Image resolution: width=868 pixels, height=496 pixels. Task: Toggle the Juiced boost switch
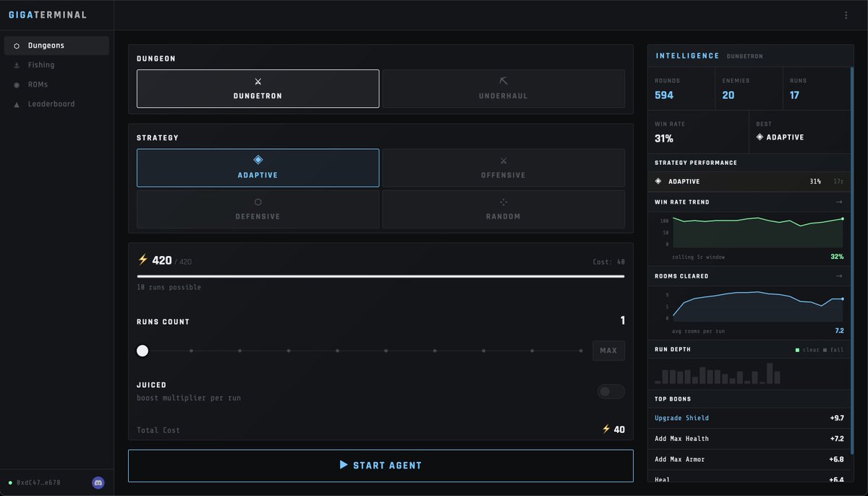tap(611, 391)
